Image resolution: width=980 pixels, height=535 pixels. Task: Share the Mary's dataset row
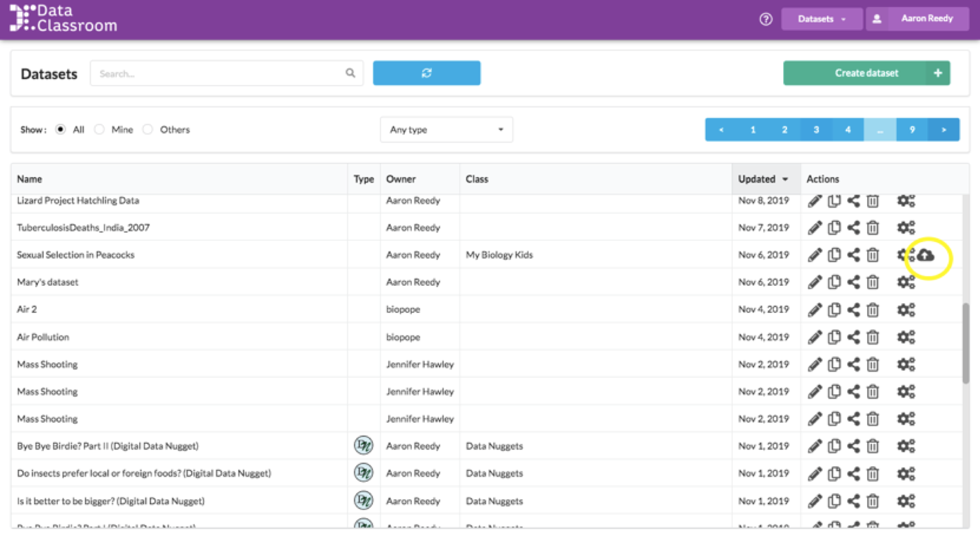point(853,282)
